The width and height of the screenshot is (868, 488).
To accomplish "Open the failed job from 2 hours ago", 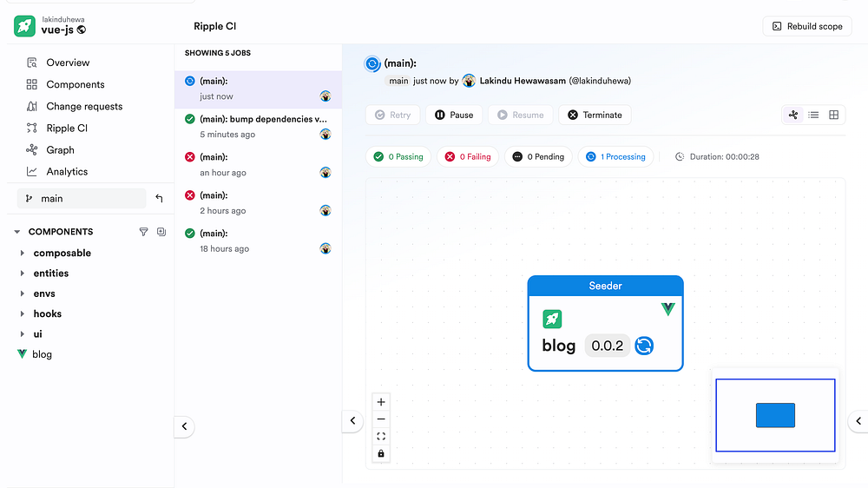I will tap(258, 202).
